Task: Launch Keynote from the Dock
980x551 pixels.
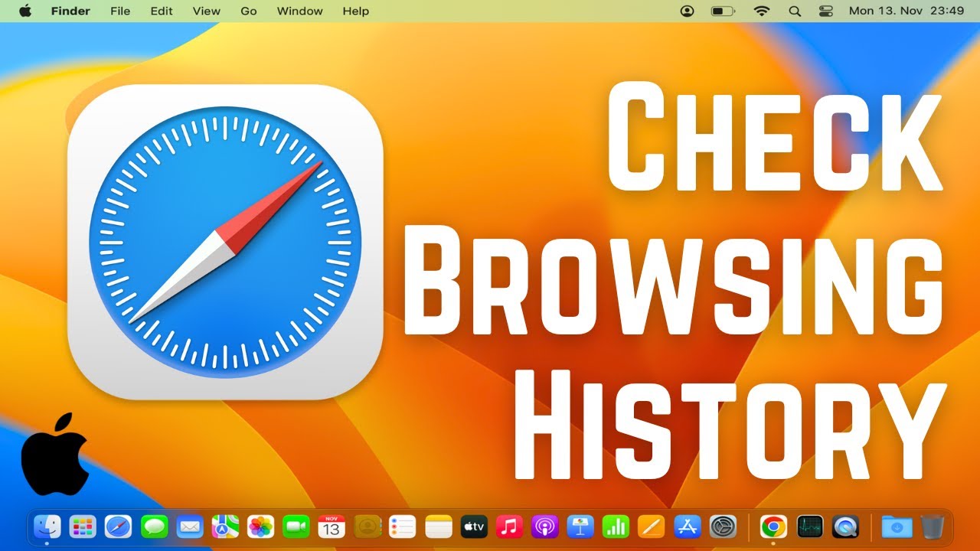Action: tap(580, 527)
